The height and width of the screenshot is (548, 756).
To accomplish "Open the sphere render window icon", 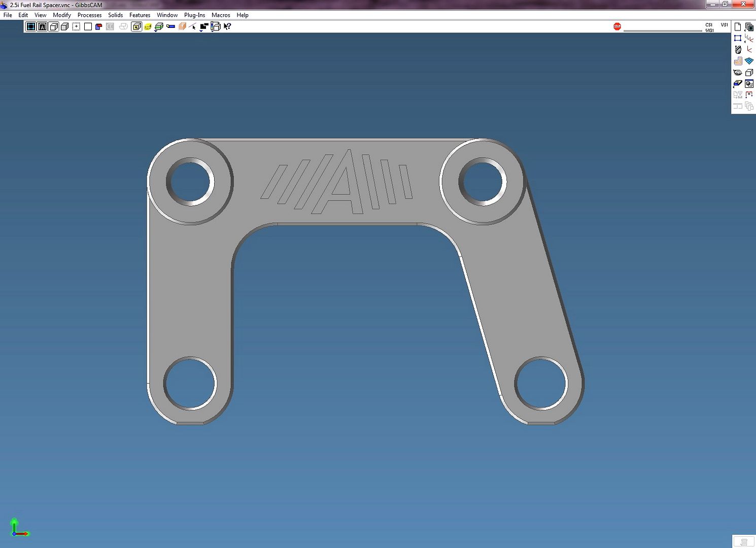I will click(x=749, y=84).
